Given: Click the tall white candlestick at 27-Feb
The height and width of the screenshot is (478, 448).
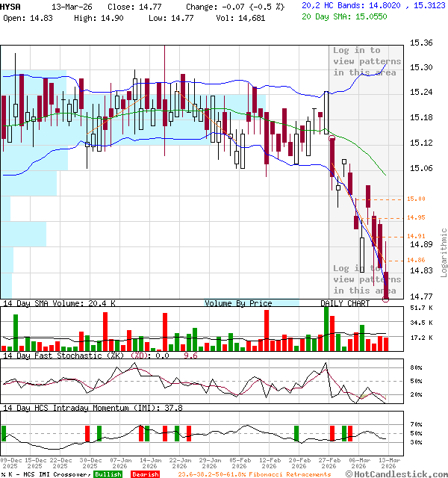Looking at the screenshot, I should (326, 112).
